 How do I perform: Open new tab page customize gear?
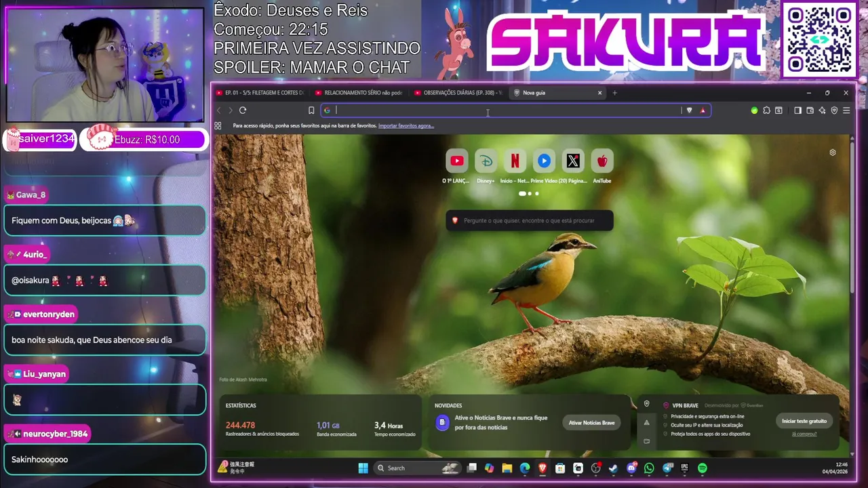click(x=833, y=152)
